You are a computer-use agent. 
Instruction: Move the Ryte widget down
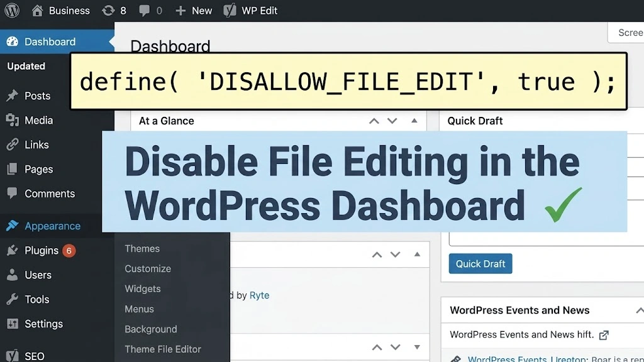pyautogui.click(x=395, y=255)
